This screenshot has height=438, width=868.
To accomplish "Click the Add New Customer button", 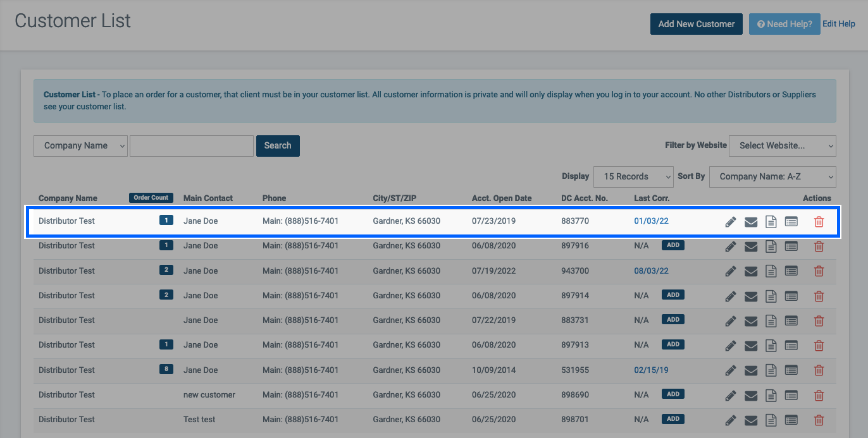I will coord(696,24).
